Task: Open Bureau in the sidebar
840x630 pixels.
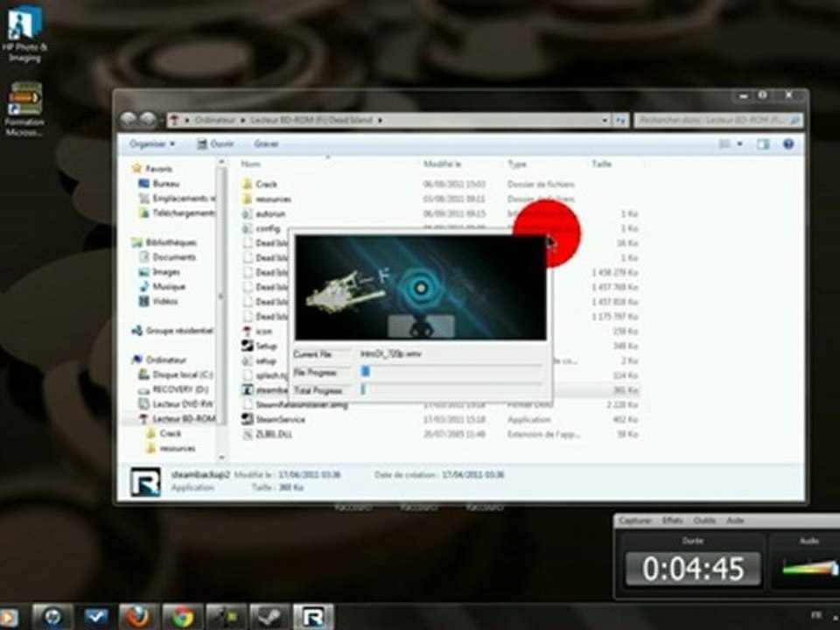Action: tap(159, 184)
